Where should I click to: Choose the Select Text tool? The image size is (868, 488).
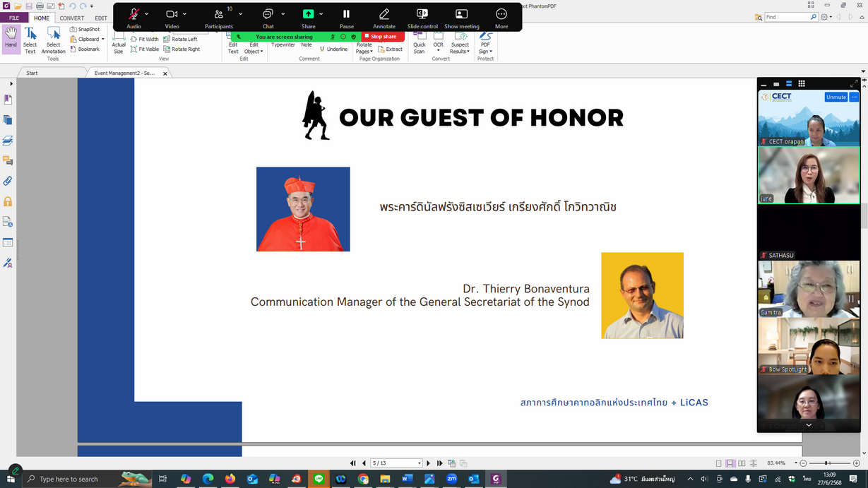(30, 40)
